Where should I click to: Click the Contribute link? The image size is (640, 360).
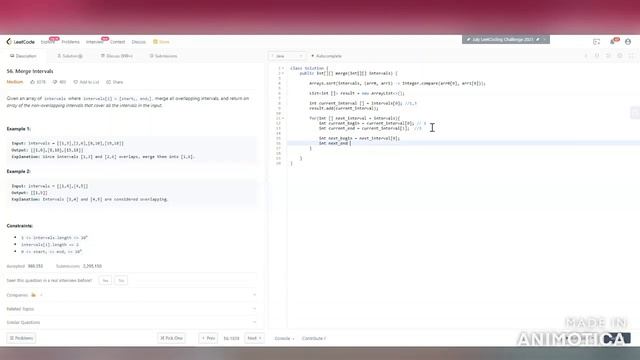[x=313, y=338]
